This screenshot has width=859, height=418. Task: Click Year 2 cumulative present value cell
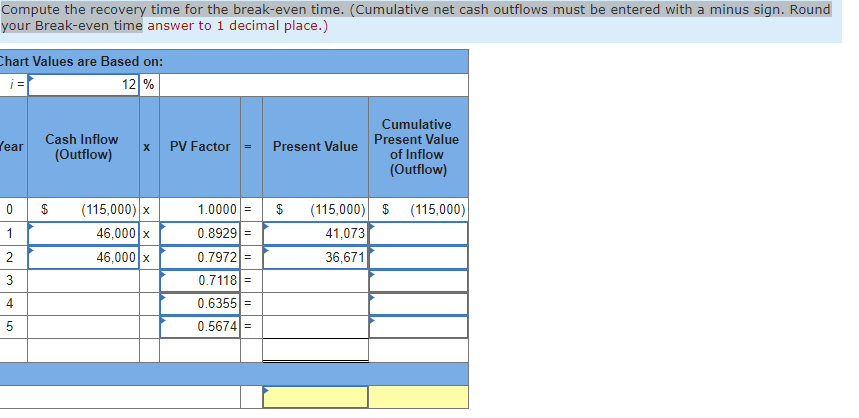[419, 257]
